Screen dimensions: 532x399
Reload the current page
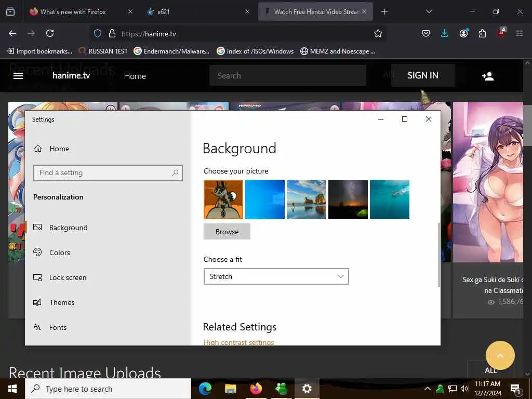point(50,33)
